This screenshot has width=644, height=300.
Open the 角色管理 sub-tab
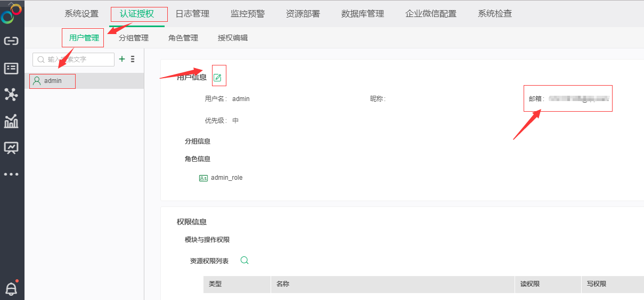pyautogui.click(x=183, y=38)
